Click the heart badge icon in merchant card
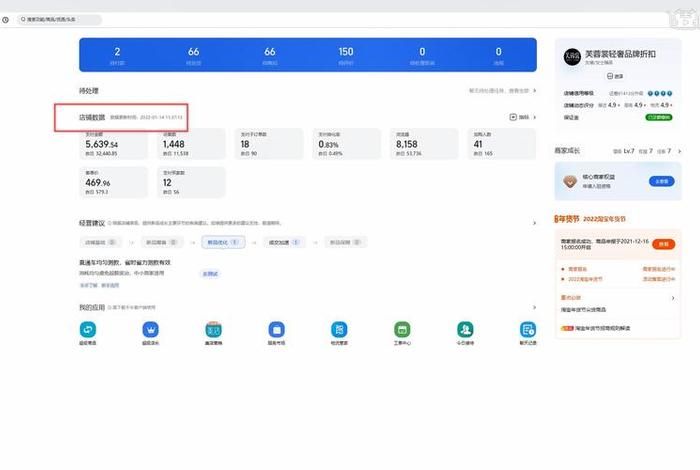The image size is (700, 470). (x=570, y=181)
